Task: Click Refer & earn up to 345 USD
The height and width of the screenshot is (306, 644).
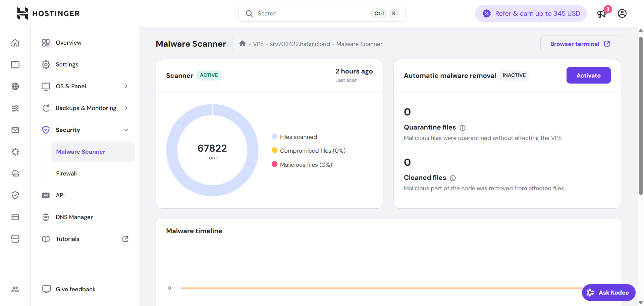Action: point(531,13)
